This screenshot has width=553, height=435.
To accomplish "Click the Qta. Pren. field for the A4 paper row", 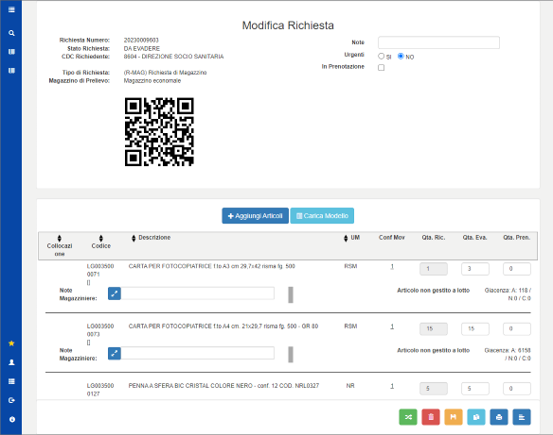I will pyautogui.click(x=517, y=329).
